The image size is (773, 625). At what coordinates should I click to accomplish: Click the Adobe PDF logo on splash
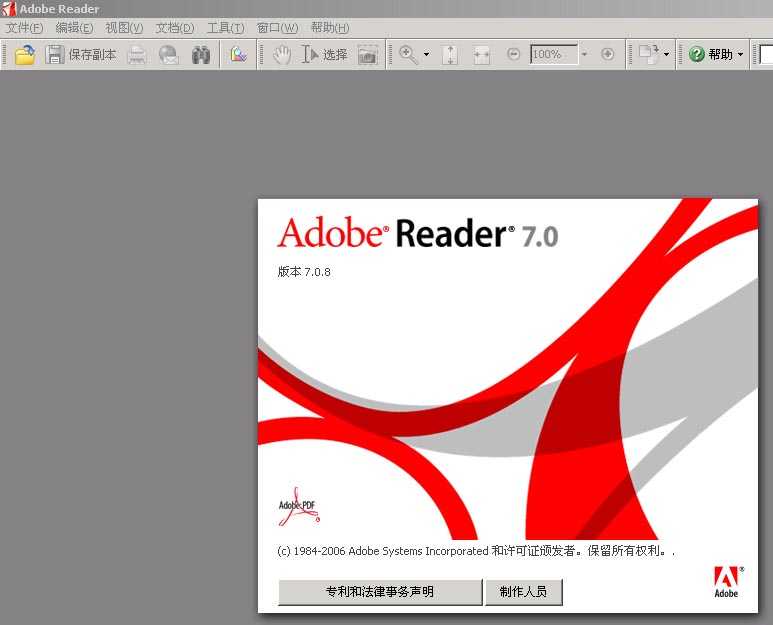[299, 507]
